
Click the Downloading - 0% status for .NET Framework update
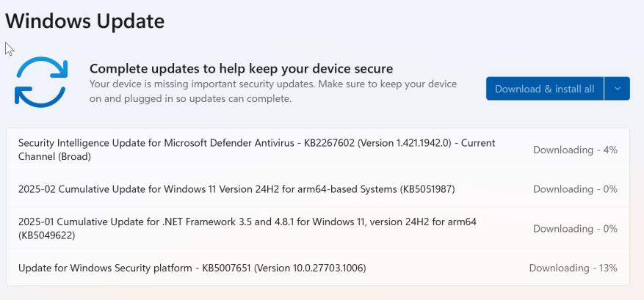coord(575,229)
